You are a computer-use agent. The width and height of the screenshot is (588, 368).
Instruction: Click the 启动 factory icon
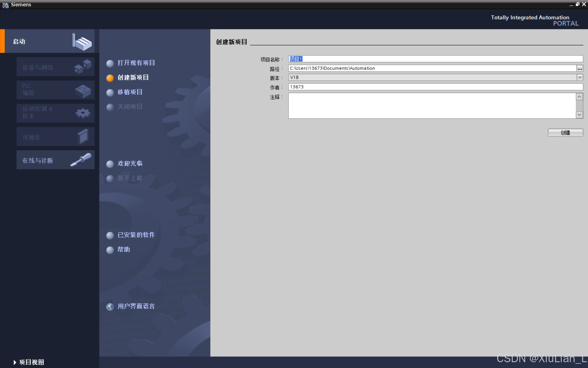pos(82,42)
